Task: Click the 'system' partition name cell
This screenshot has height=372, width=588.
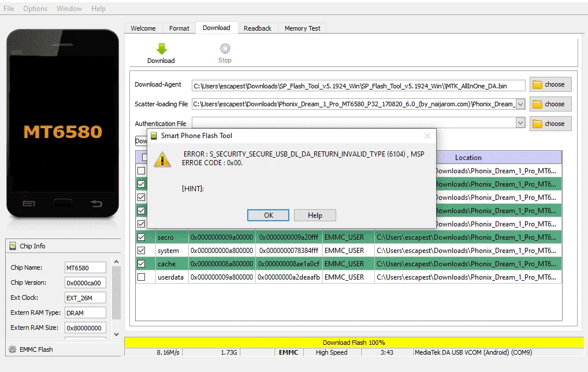Action: [x=172, y=251]
